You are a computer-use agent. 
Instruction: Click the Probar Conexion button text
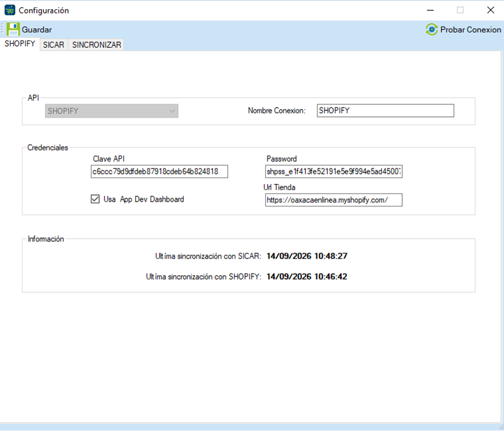tap(471, 30)
